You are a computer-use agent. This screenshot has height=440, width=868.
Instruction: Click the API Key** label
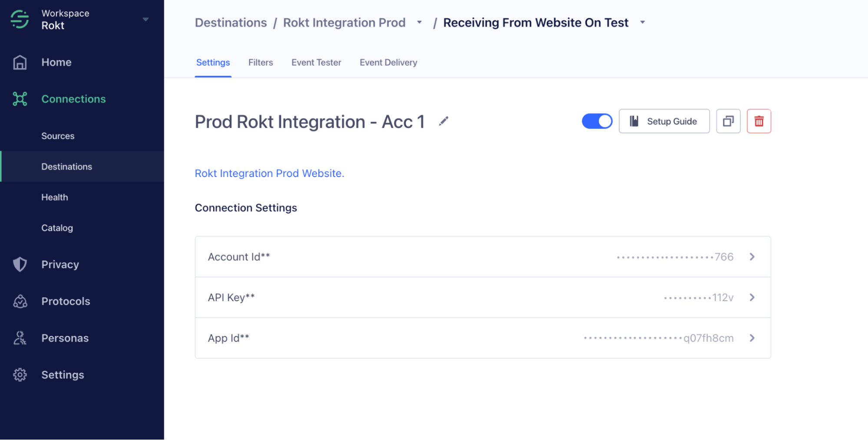click(x=231, y=297)
